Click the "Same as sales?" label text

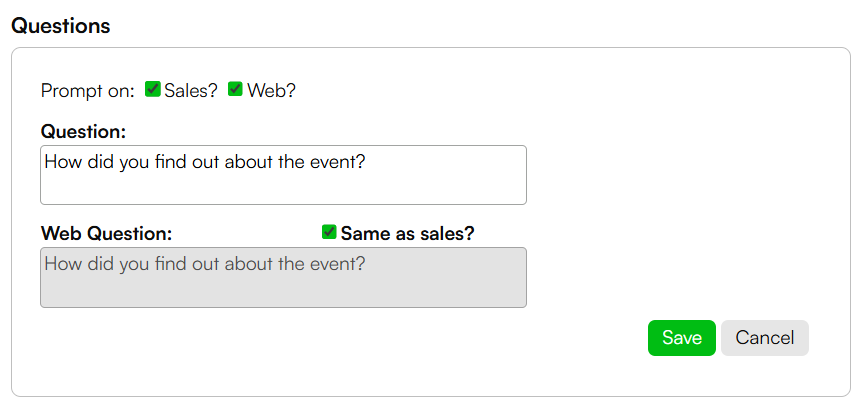[407, 234]
